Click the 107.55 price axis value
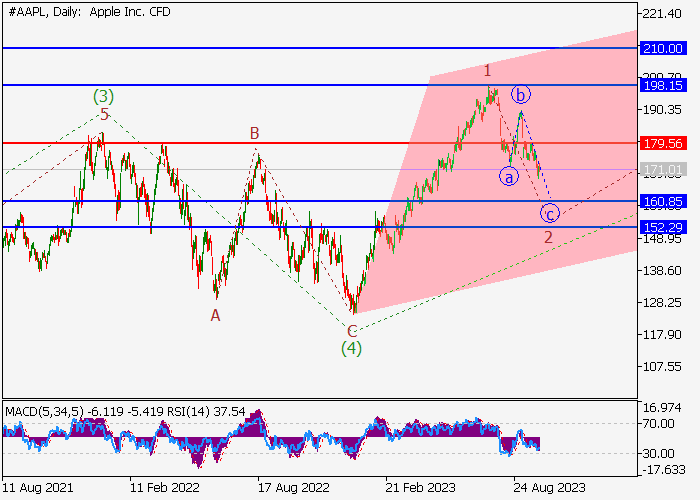 click(x=662, y=367)
